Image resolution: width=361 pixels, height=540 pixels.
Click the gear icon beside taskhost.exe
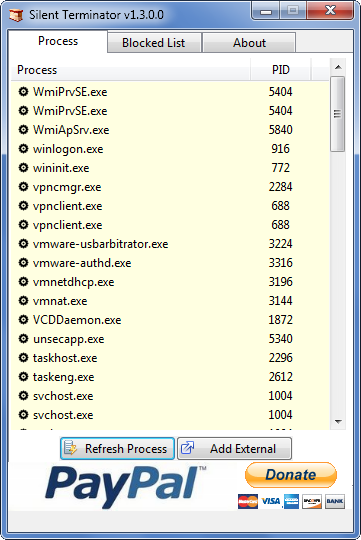pyautogui.click(x=23, y=357)
